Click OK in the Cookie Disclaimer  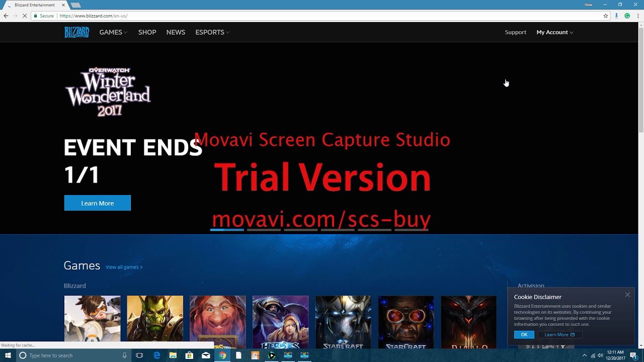pos(524,334)
